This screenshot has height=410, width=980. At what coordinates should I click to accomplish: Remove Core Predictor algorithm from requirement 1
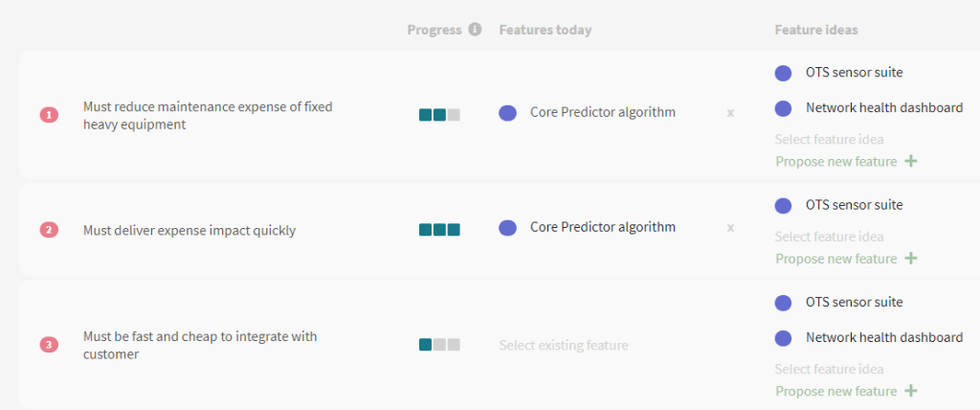click(730, 113)
